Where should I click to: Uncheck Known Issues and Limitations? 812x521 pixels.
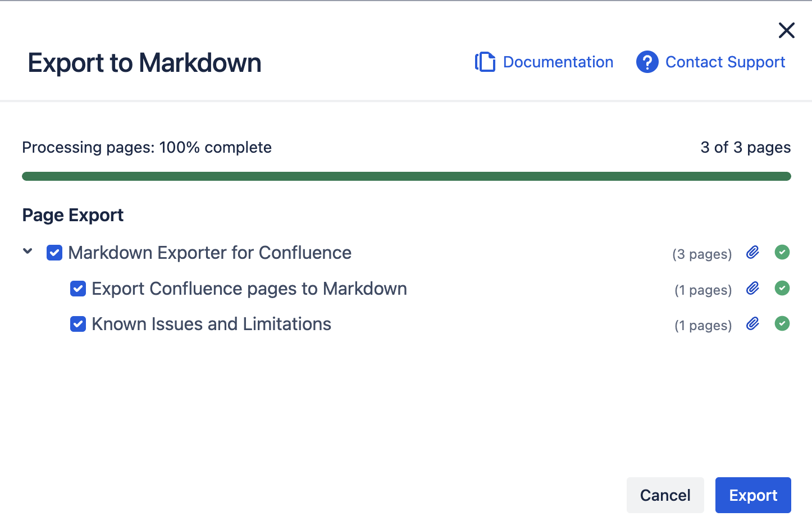coord(77,324)
